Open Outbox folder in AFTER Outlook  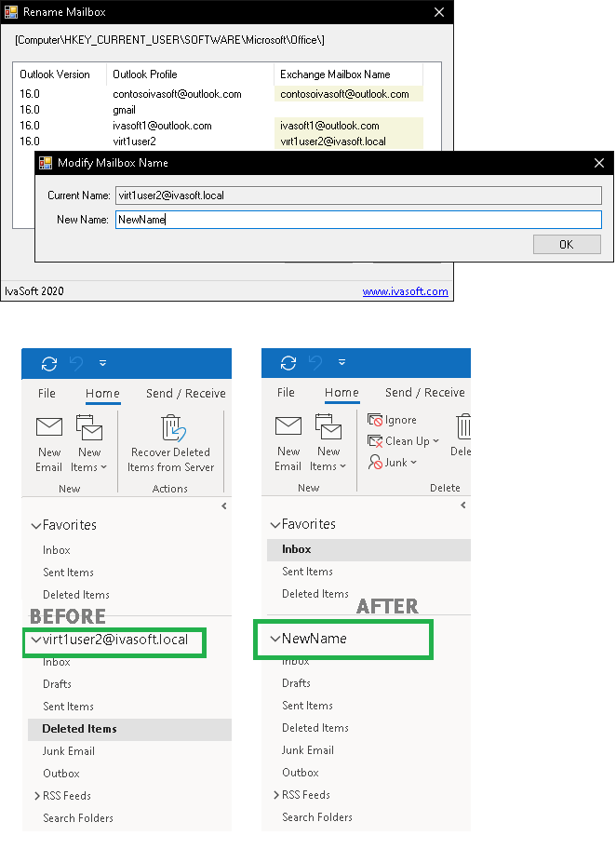pos(301,772)
